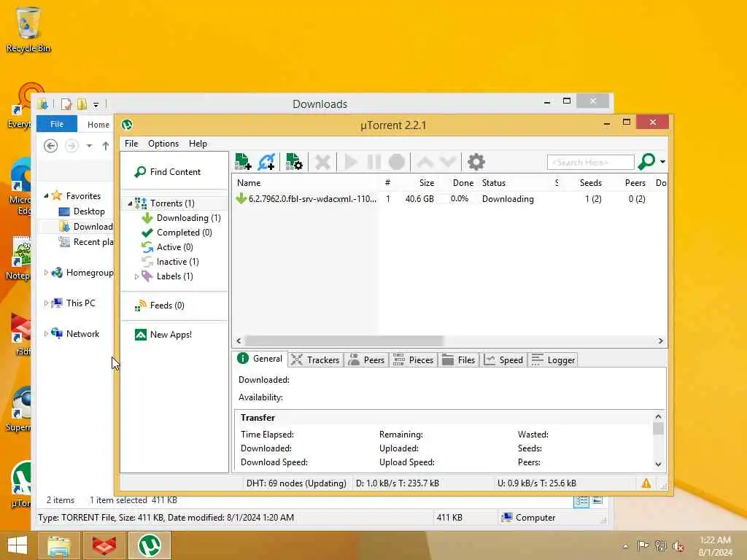Viewport: 747px width, 560px height.
Task: Click the Pause torrent icon
Action: tap(374, 162)
